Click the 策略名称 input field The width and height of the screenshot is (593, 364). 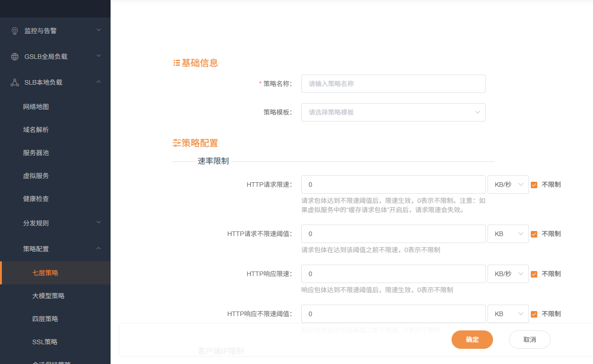pyautogui.click(x=393, y=83)
